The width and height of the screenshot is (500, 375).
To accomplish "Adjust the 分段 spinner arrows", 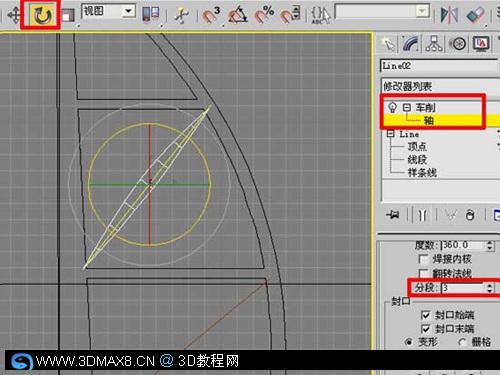I will pos(489,288).
